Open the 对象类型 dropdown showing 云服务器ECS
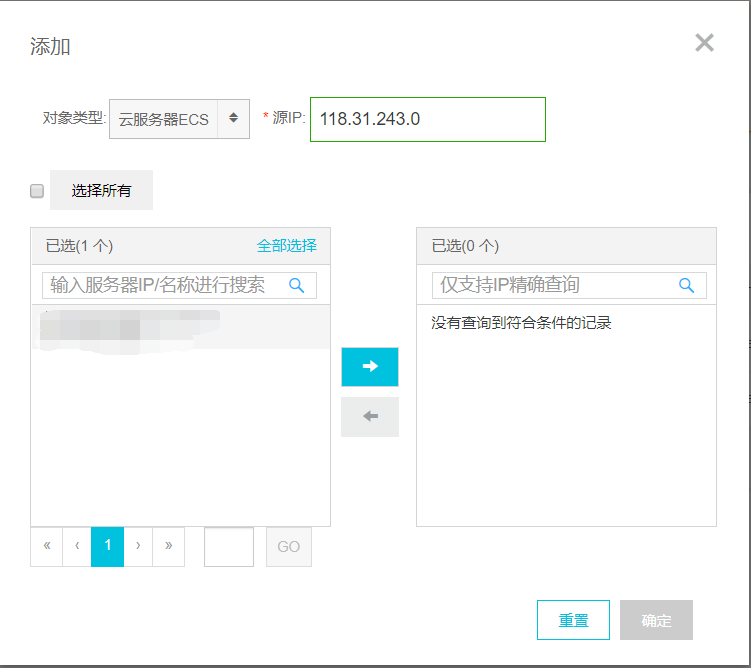 click(x=179, y=119)
